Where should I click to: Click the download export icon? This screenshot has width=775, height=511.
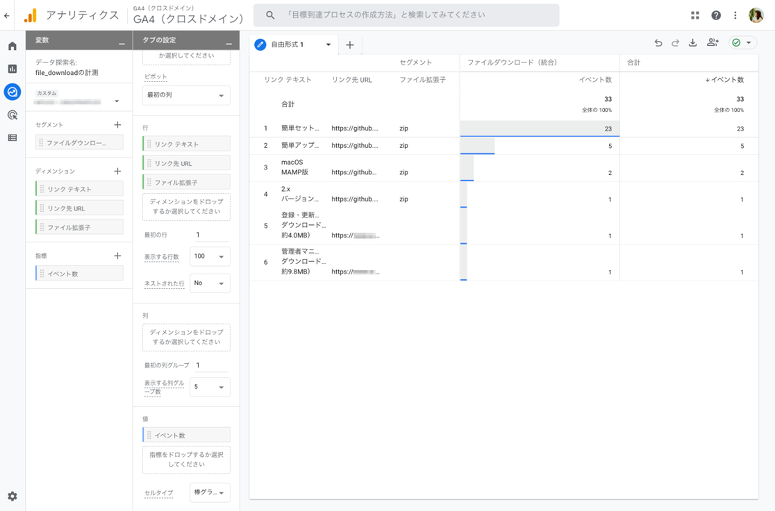click(x=692, y=44)
